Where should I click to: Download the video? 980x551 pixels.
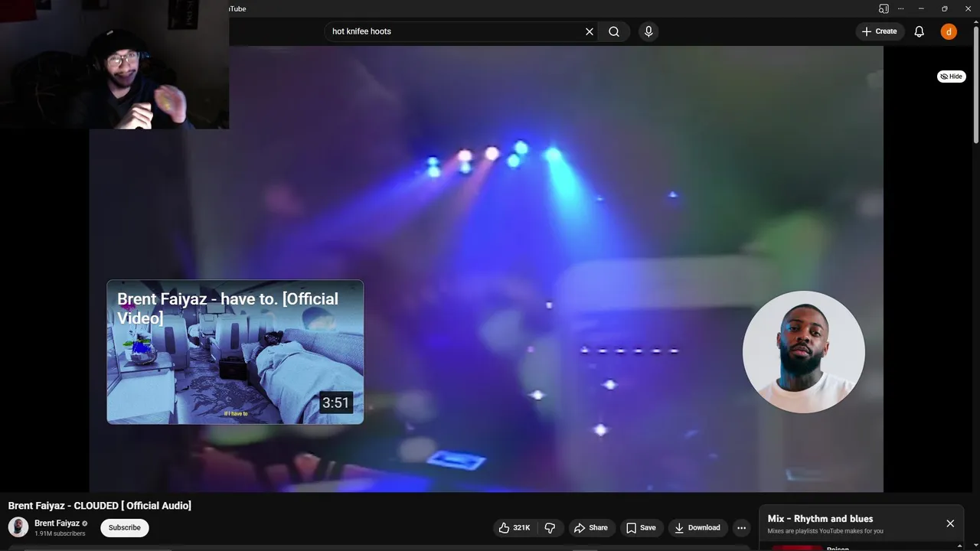(x=697, y=527)
